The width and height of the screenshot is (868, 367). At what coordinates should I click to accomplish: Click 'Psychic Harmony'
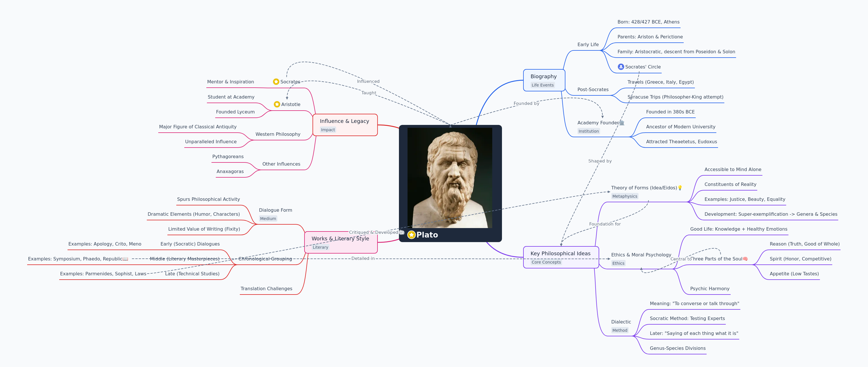pyautogui.click(x=710, y=289)
